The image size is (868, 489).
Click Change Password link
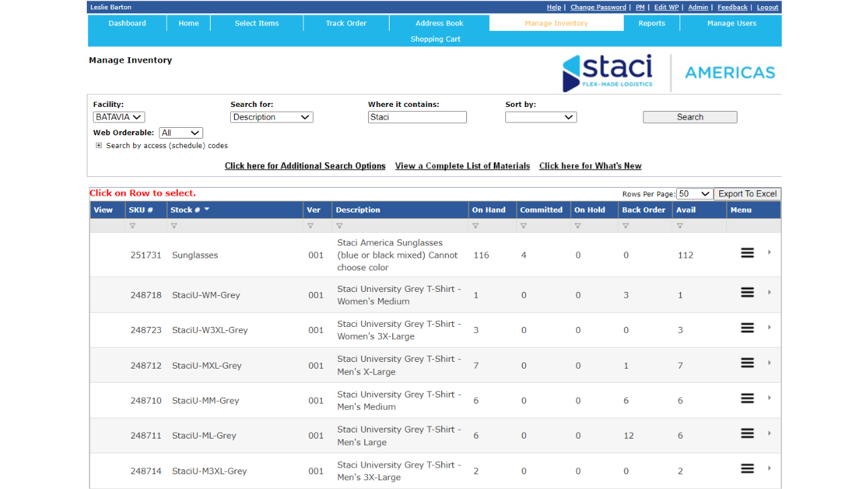[598, 7]
